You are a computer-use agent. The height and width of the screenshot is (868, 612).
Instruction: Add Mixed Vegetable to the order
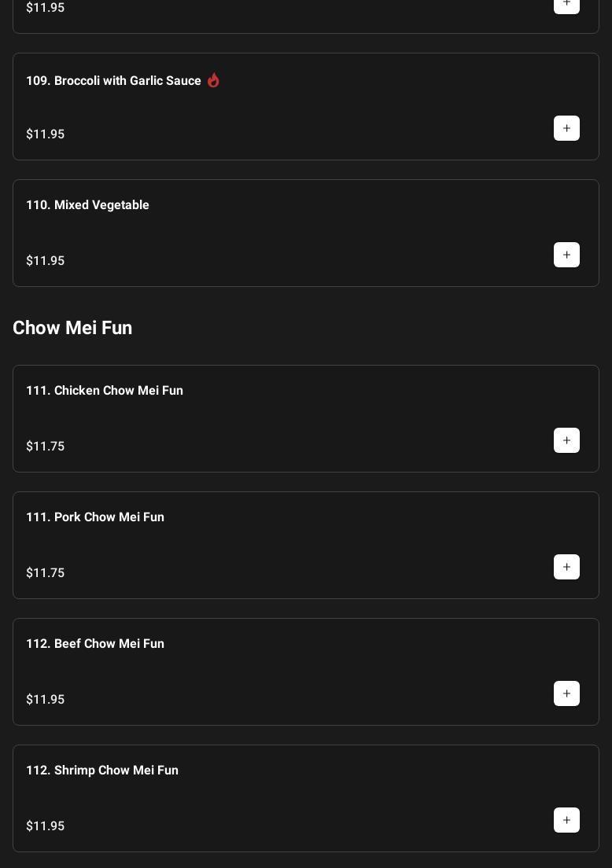tap(566, 255)
